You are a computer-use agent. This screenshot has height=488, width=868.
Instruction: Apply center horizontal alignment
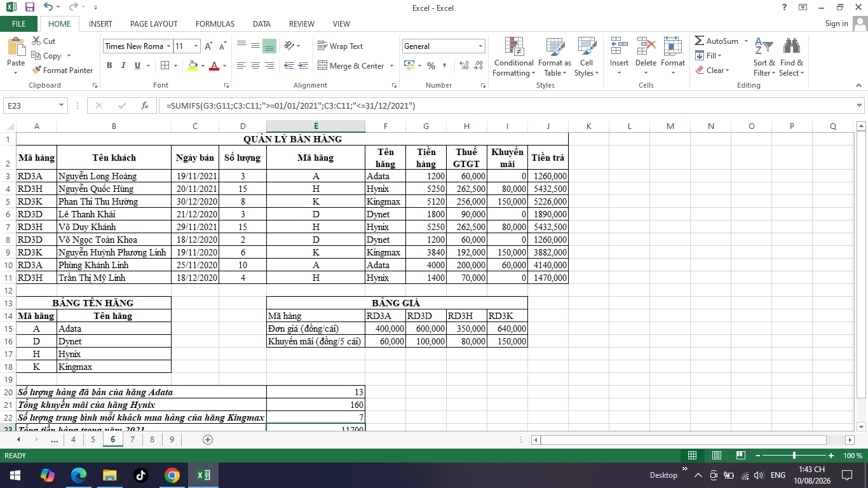(x=255, y=65)
